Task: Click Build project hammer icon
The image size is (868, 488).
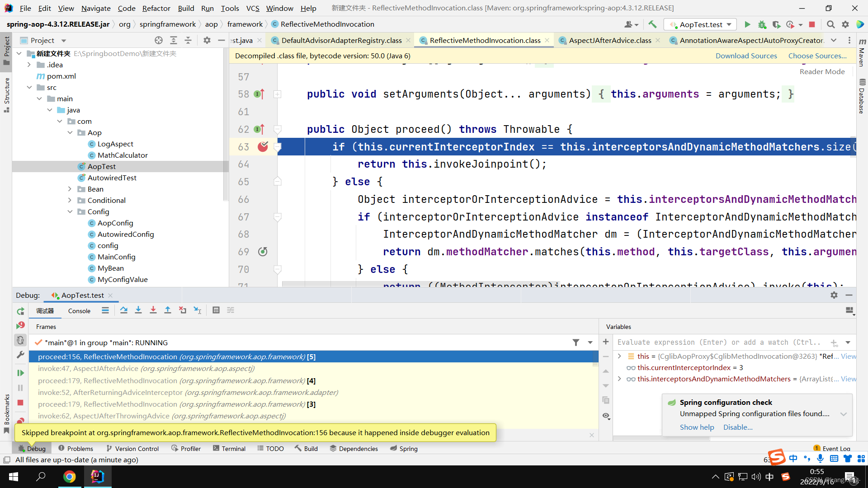Action: coord(652,24)
